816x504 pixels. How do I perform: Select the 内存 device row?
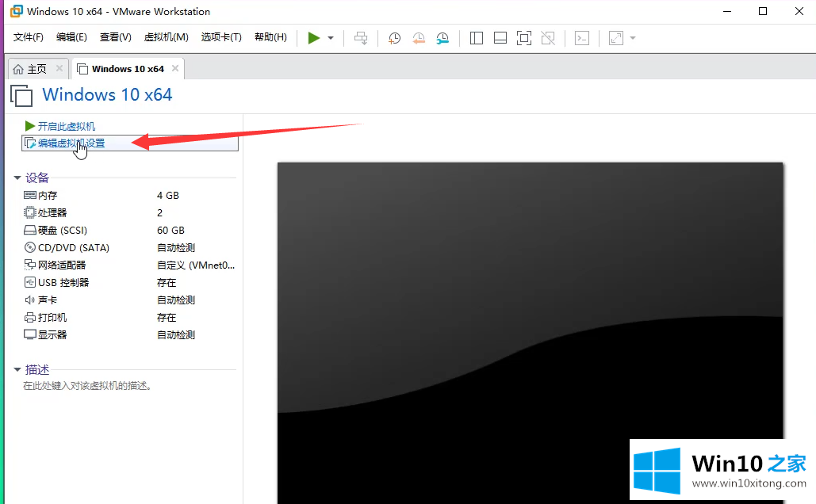click(x=129, y=196)
